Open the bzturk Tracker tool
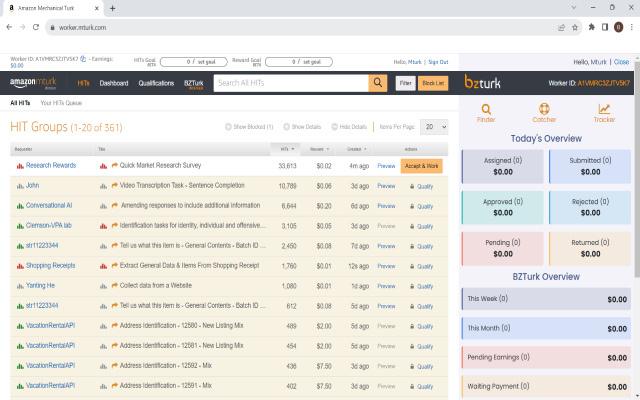 coord(604,113)
